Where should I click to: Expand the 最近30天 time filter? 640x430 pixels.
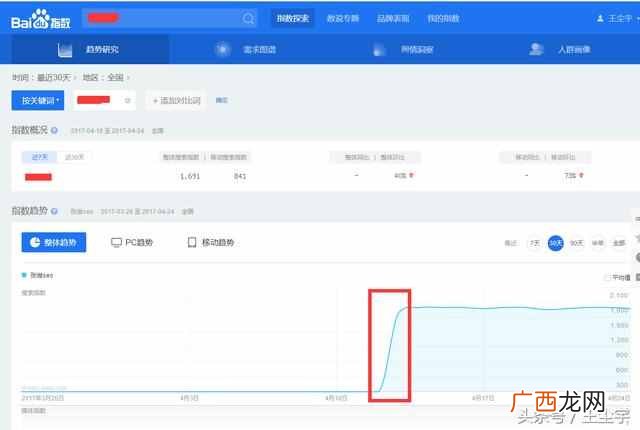click(54, 77)
